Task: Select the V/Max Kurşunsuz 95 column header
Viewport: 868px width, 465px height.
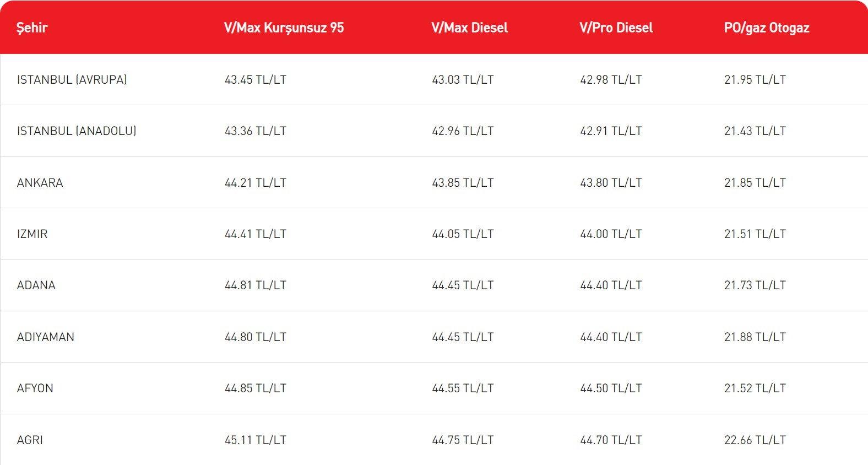Action: [x=284, y=28]
